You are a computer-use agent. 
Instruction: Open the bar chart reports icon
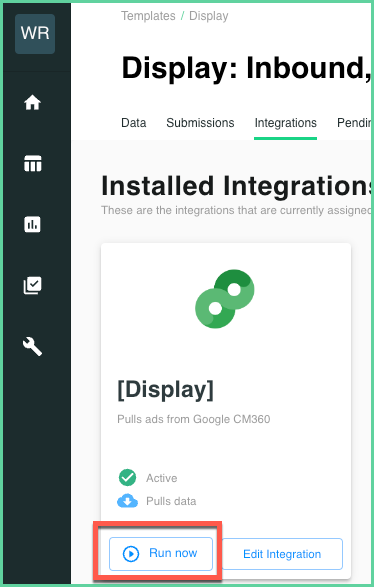coord(33,224)
